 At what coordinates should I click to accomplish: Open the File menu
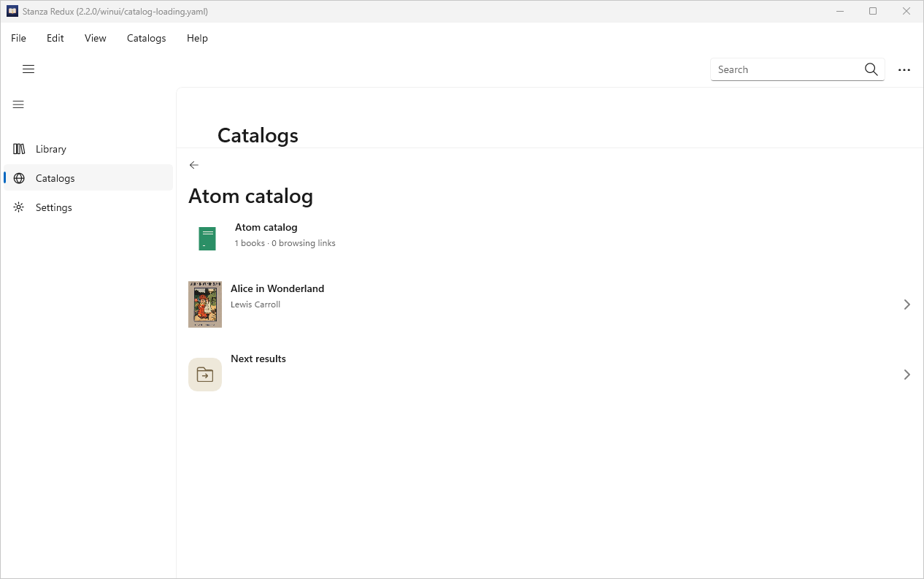tap(18, 38)
